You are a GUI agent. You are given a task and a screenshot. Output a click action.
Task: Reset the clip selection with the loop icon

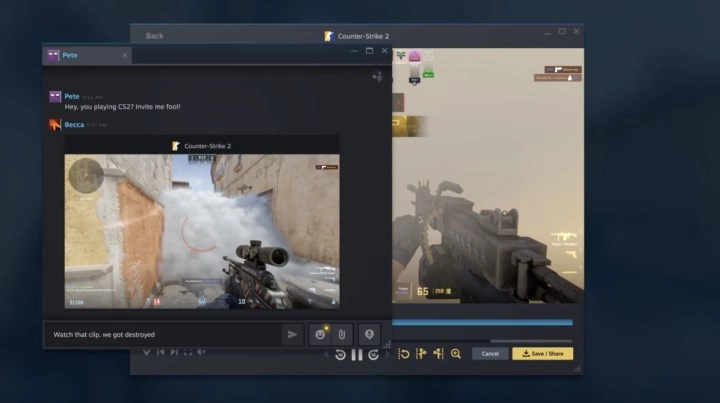404,354
